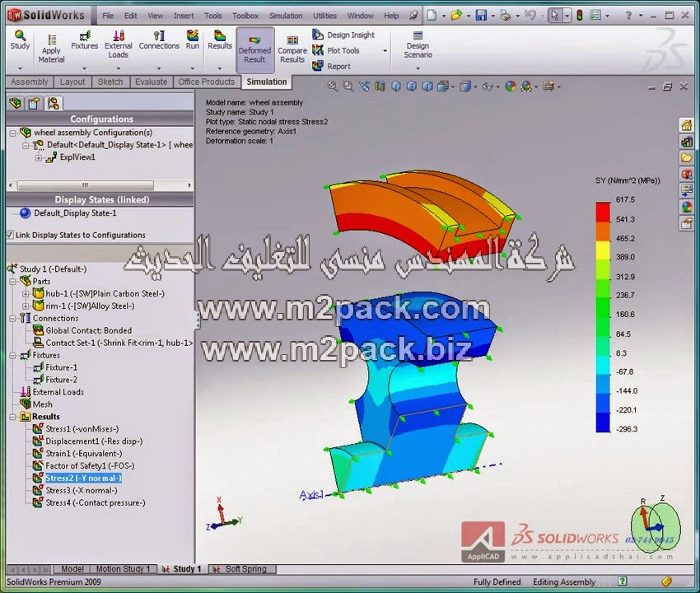The image size is (700, 593).
Task: Select Stress1 (-vonMises-) result
Action: click(x=82, y=429)
